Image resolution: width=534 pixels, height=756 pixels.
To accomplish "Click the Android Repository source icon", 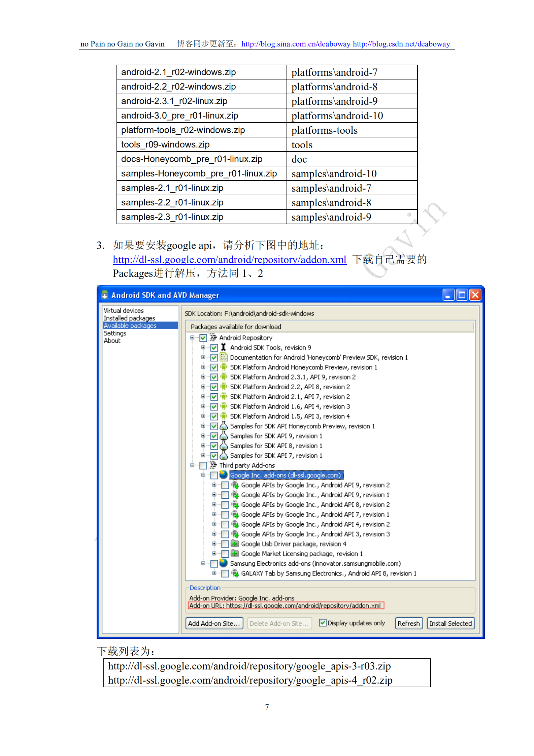I will click(213, 337).
